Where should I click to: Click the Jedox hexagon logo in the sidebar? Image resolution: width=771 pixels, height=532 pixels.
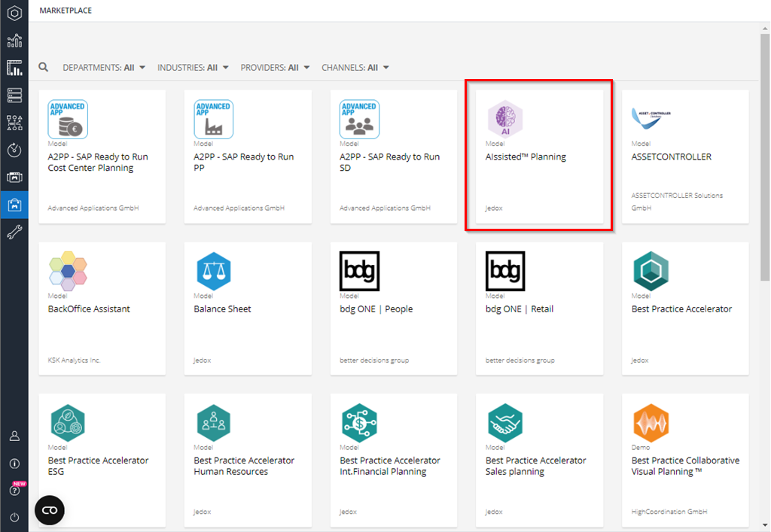[x=14, y=13]
